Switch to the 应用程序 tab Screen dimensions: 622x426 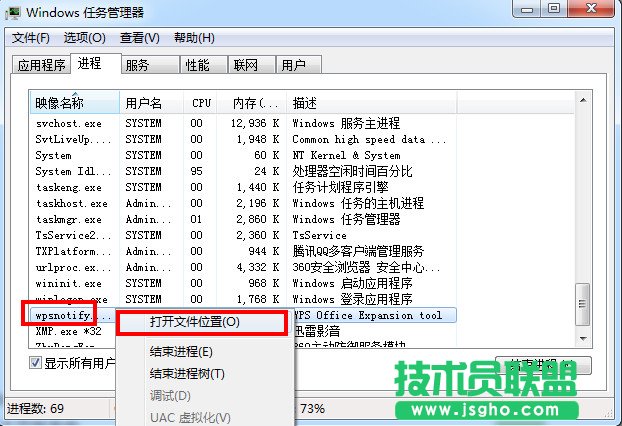pyautogui.click(x=41, y=66)
